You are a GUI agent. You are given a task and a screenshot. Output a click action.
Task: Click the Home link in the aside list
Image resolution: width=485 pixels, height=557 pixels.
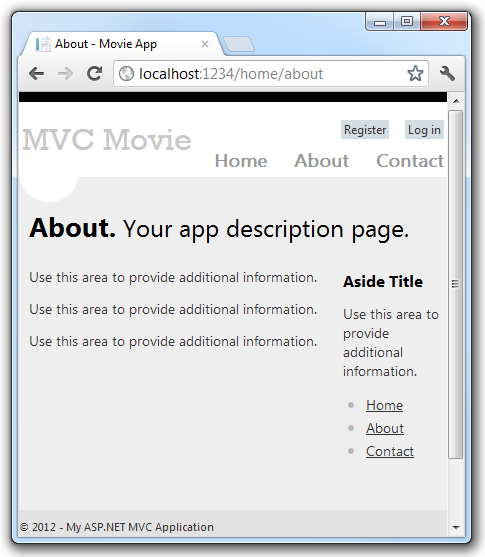384,405
